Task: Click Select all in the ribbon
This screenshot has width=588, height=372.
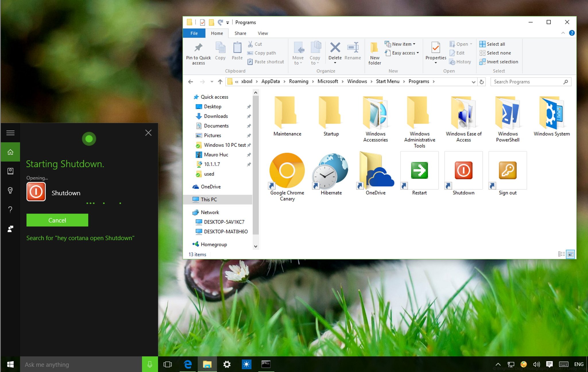Action: [x=492, y=44]
